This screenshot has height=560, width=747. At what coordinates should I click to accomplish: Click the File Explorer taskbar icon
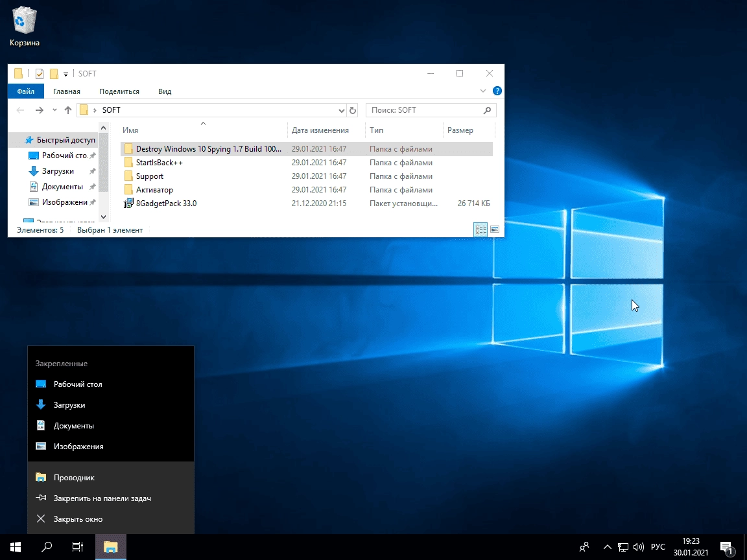pyautogui.click(x=110, y=547)
